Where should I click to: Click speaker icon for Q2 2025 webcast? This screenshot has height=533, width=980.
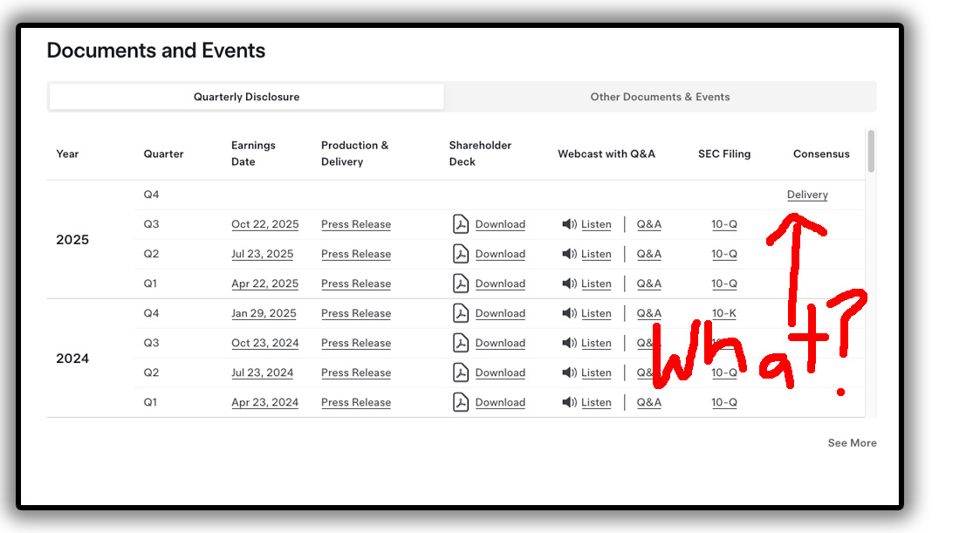(569, 254)
